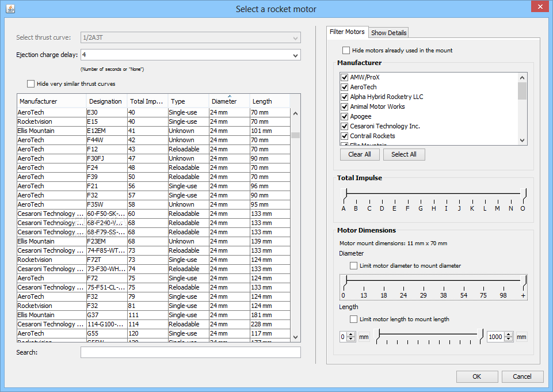Viewport: 553px width, 392px height.
Task: Sort table by Diameter column header
Action: [229, 101]
